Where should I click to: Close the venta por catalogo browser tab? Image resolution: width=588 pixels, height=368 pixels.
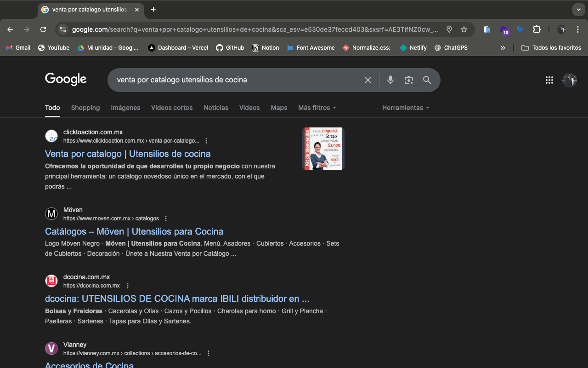(137, 10)
